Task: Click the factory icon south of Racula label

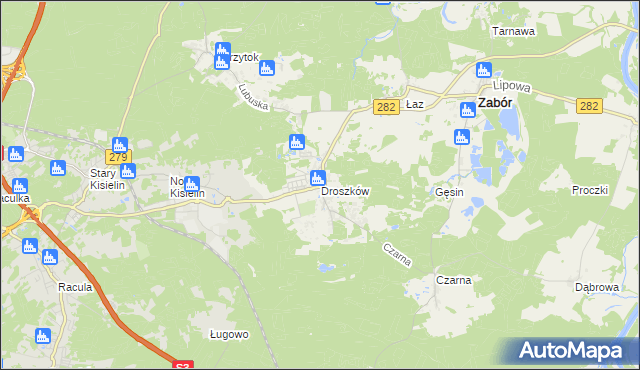Action: pos(43,336)
